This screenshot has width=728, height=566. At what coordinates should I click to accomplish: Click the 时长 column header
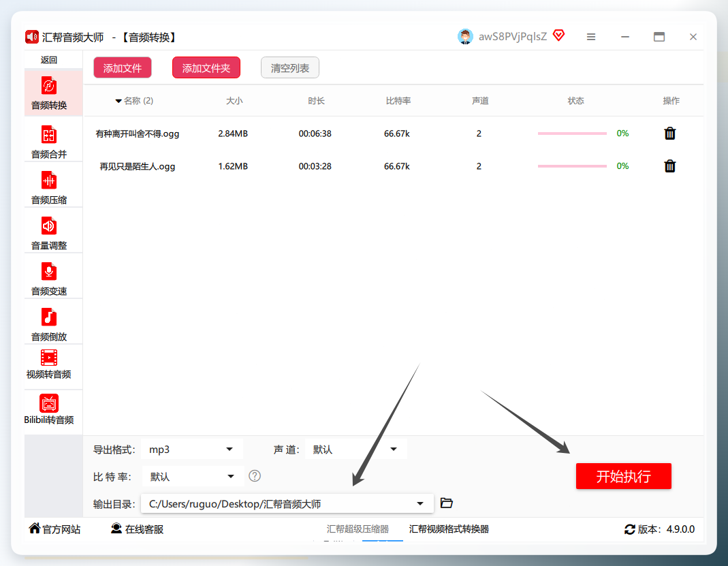pos(316,101)
